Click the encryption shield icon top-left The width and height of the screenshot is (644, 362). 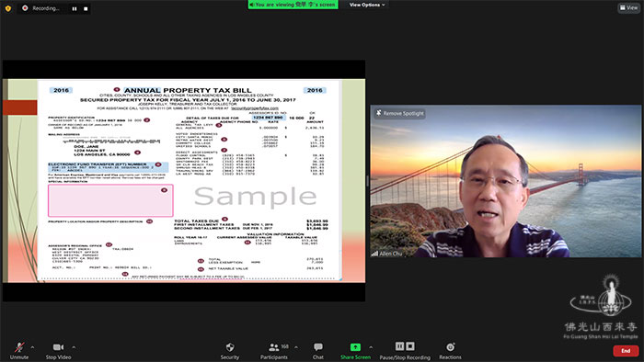(7, 8)
